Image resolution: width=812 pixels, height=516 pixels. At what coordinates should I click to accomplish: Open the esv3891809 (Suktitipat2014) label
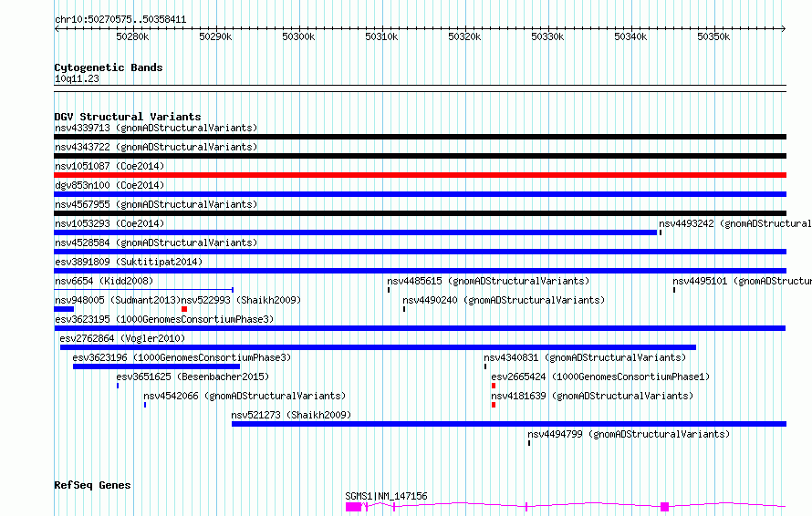[129, 262]
